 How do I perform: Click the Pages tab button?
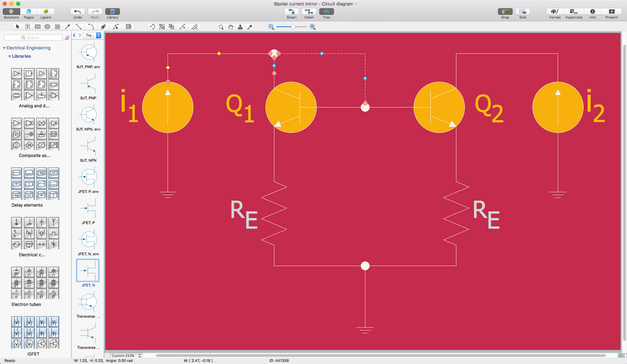pyautogui.click(x=28, y=13)
